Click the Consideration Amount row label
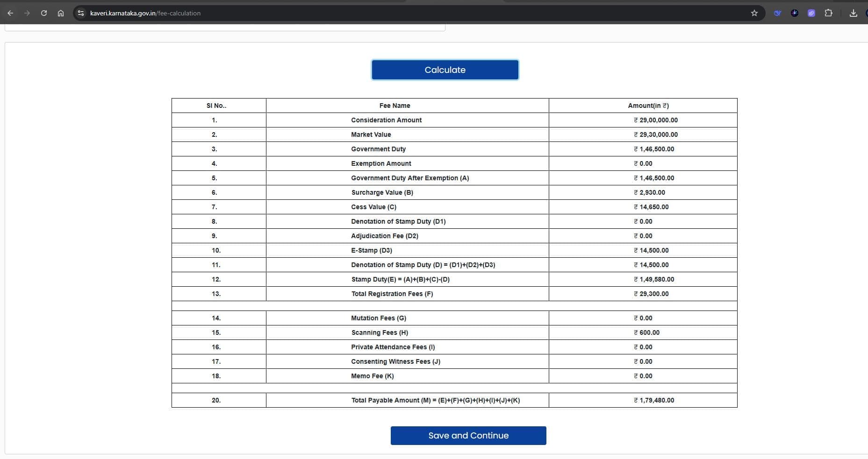Screen dimensions: 868x459 [x=386, y=120]
